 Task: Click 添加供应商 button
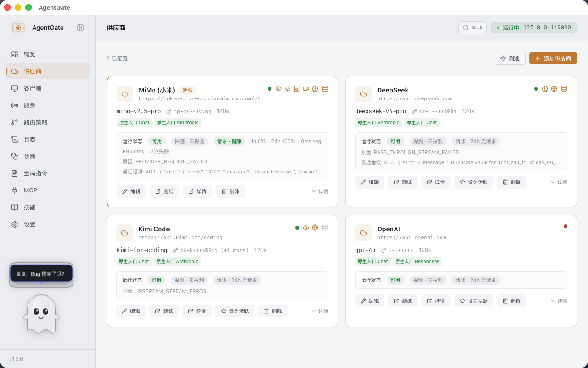(x=553, y=58)
